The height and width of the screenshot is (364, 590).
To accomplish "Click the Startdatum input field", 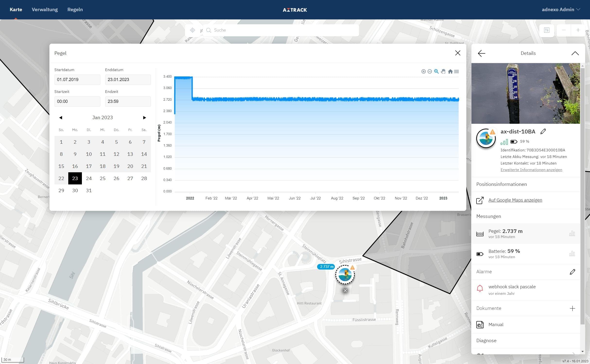I will point(77,80).
